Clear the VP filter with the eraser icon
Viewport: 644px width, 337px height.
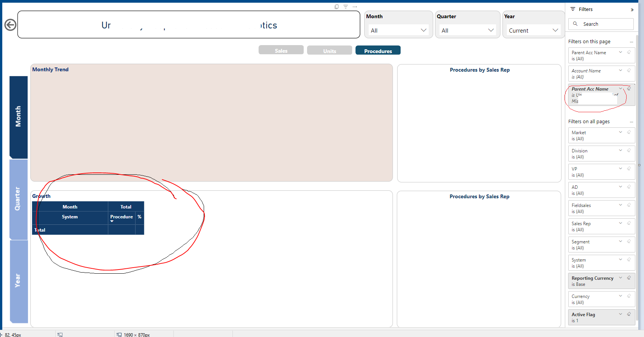(629, 169)
